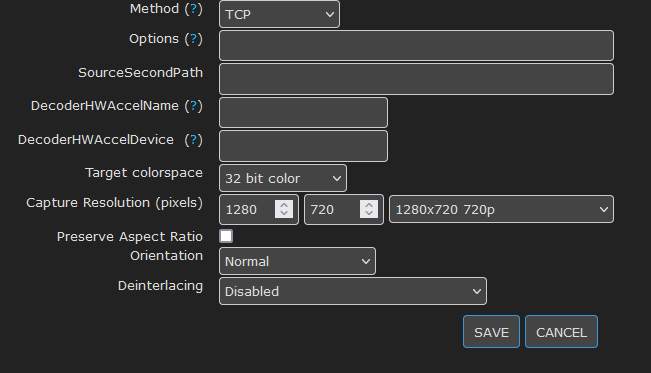Open help link for DecoderHWAccelDevice

[193, 140]
